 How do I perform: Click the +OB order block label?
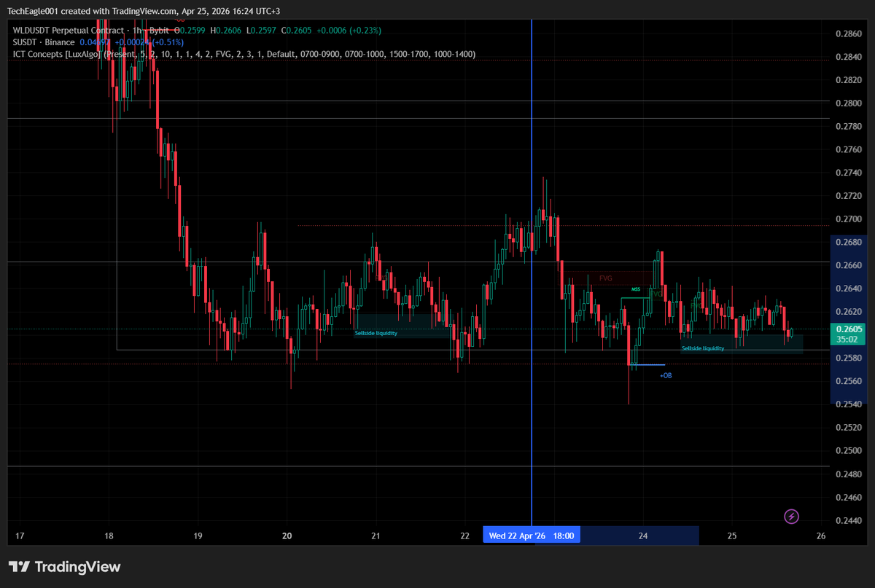pyautogui.click(x=666, y=375)
